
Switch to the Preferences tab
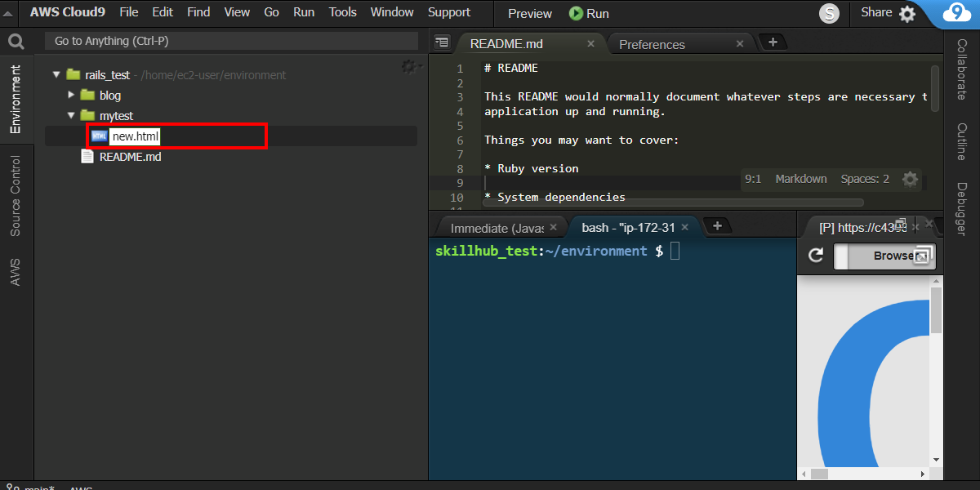[x=652, y=44]
